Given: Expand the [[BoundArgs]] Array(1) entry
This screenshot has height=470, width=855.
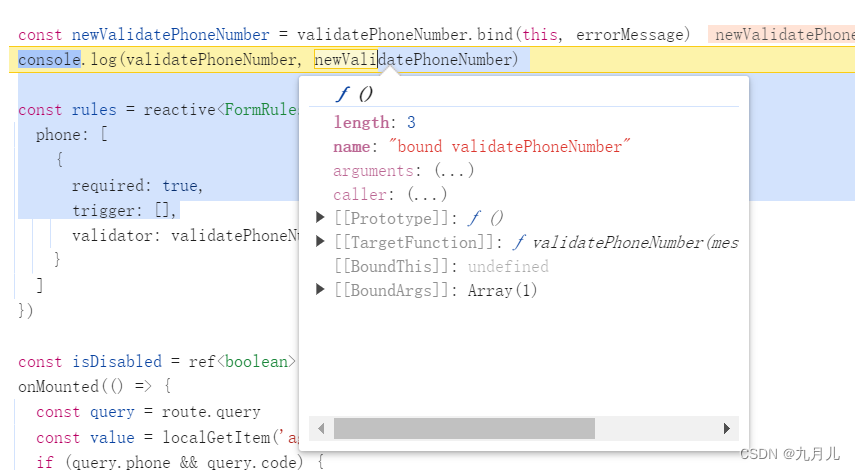Looking at the screenshot, I should tap(320, 290).
